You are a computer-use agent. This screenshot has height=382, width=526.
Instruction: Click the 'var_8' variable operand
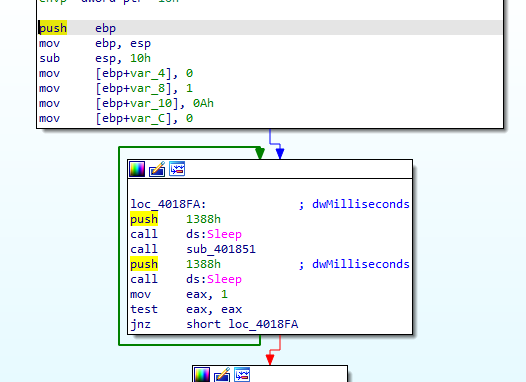click(148, 89)
